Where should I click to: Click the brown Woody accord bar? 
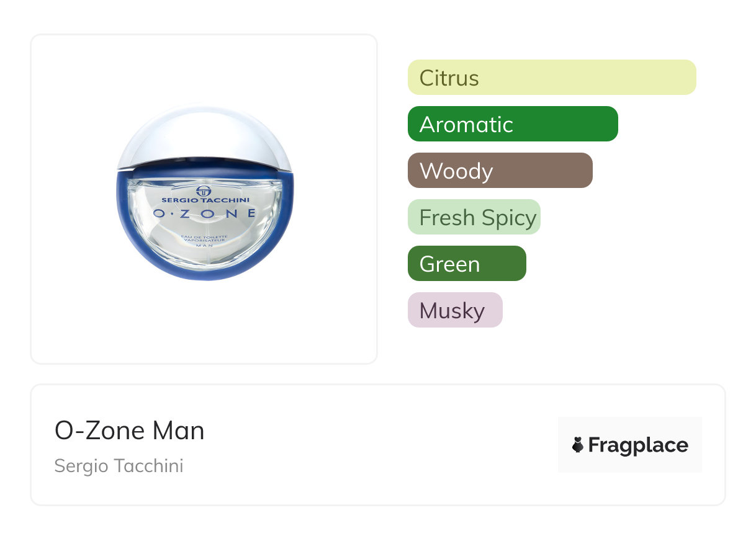click(x=500, y=171)
